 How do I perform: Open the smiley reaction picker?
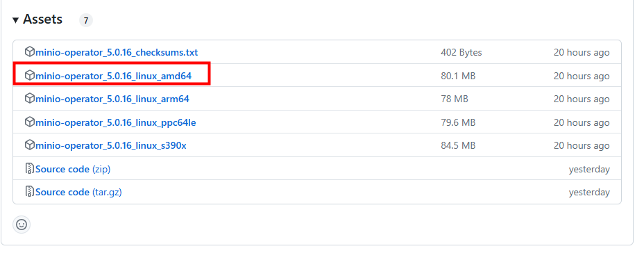click(22, 225)
